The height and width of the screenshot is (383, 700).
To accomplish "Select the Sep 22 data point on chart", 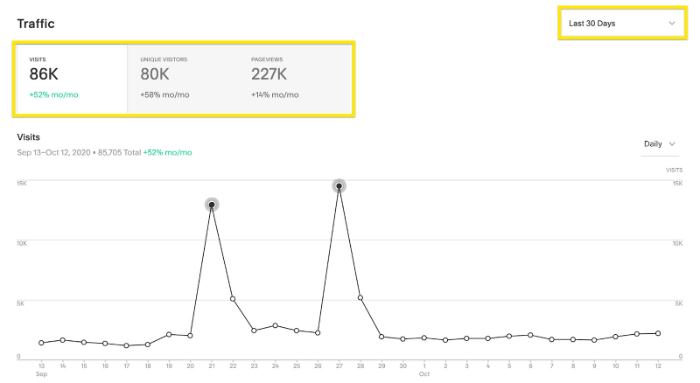I will [x=233, y=299].
